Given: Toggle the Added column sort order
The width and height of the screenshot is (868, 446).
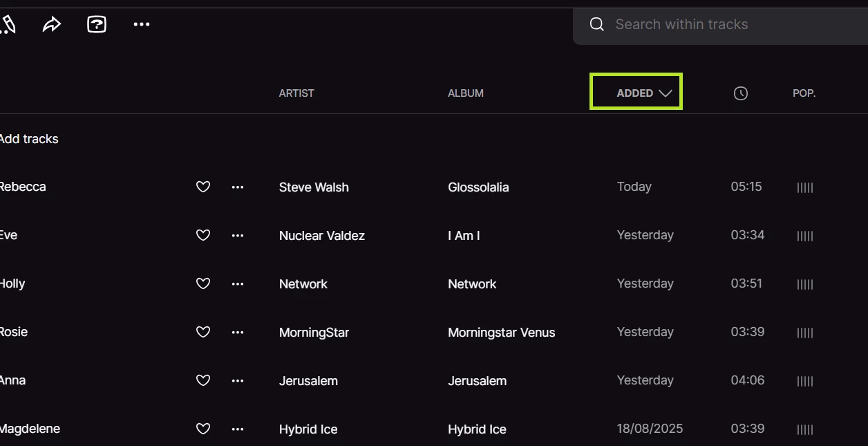Looking at the screenshot, I should tap(636, 93).
